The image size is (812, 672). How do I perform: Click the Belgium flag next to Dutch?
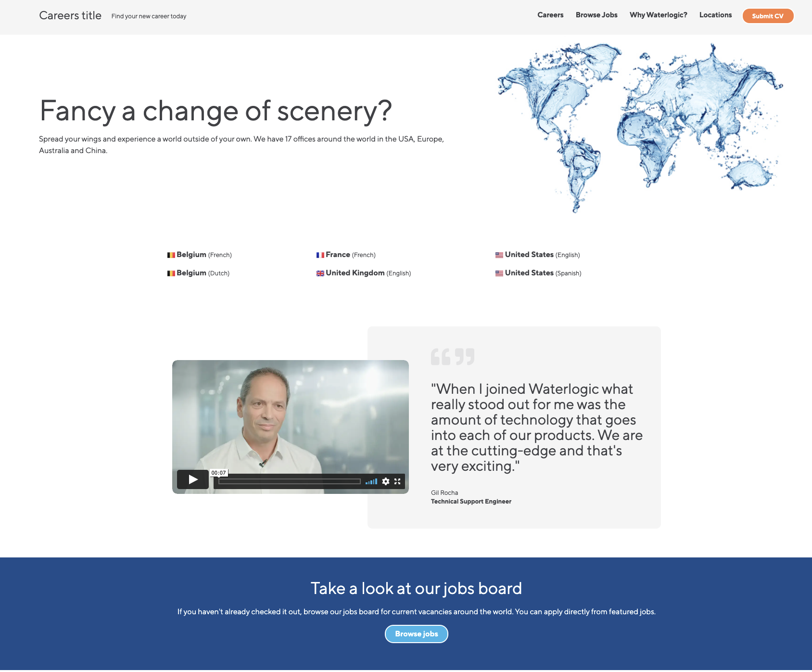click(x=171, y=273)
